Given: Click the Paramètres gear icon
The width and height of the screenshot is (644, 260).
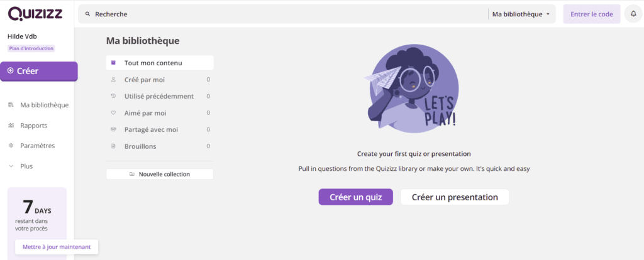Looking at the screenshot, I should [x=11, y=146].
